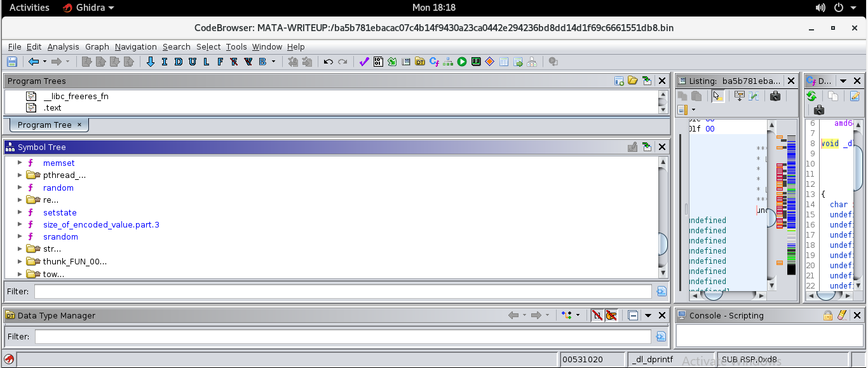Select thunk_FUN_00... folder item
The height and width of the screenshot is (368, 868).
point(75,261)
